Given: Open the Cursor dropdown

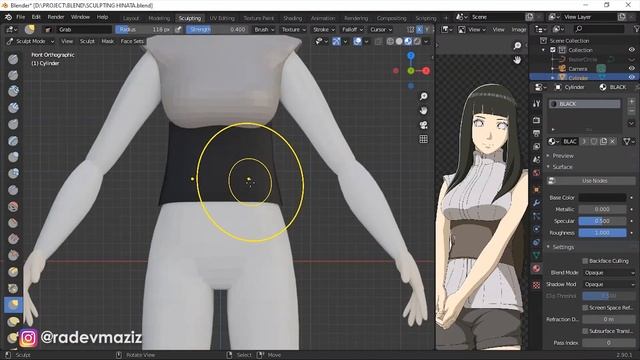Looking at the screenshot, I should pos(381,29).
